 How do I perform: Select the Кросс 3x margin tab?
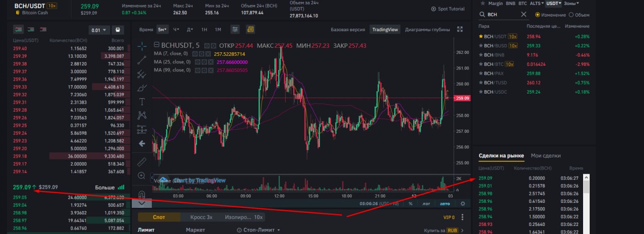201,217
